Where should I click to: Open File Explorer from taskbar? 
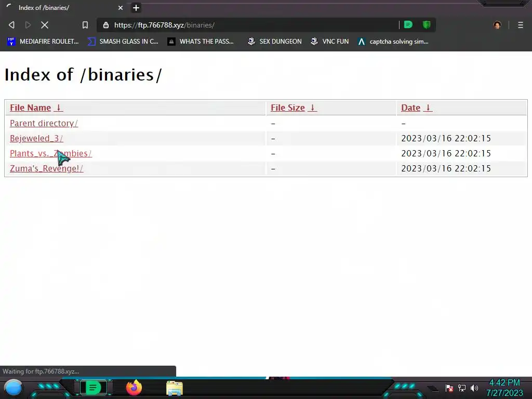pyautogui.click(x=175, y=388)
